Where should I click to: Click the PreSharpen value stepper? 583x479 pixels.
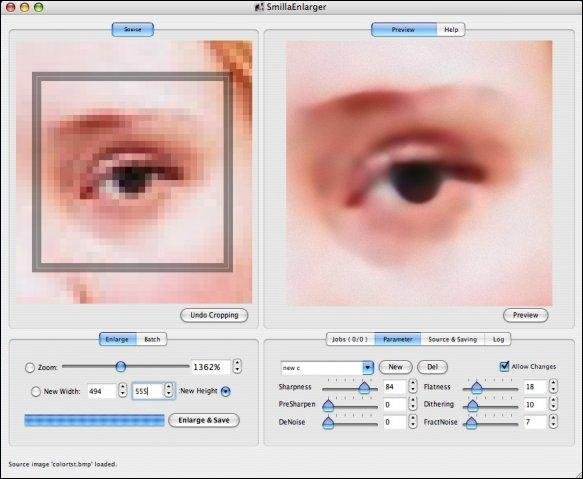(413, 404)
